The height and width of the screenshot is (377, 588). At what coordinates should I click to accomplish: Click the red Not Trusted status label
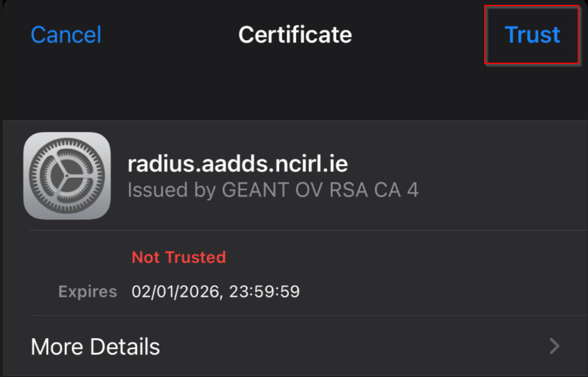(x=179, y=257)
